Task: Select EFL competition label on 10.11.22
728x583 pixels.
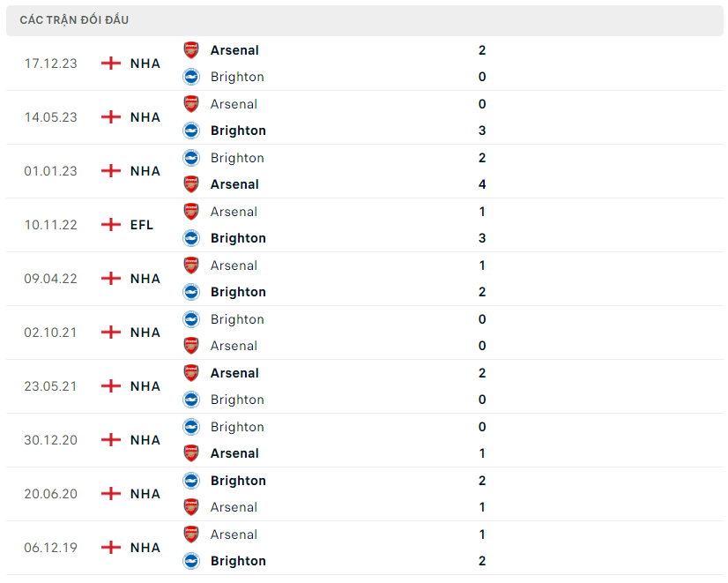Action: 142,225
